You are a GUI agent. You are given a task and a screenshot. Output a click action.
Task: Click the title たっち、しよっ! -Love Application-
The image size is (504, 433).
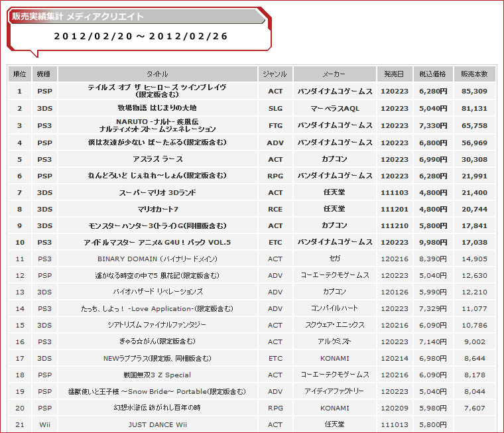(157, 308)
